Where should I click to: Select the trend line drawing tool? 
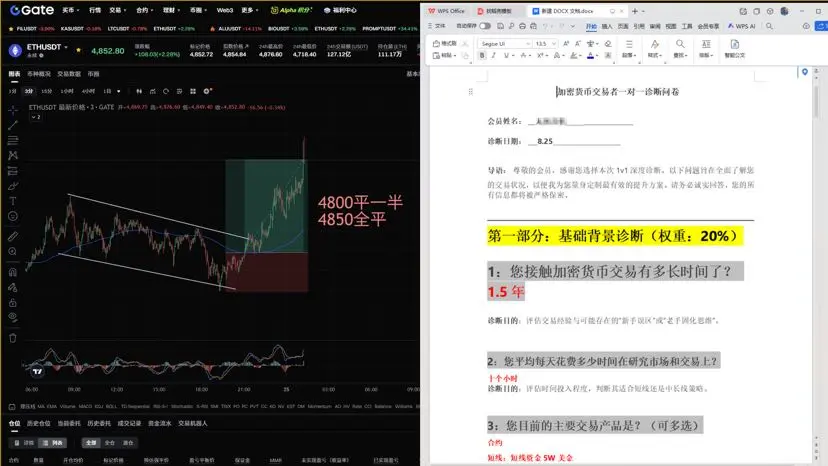13,125
